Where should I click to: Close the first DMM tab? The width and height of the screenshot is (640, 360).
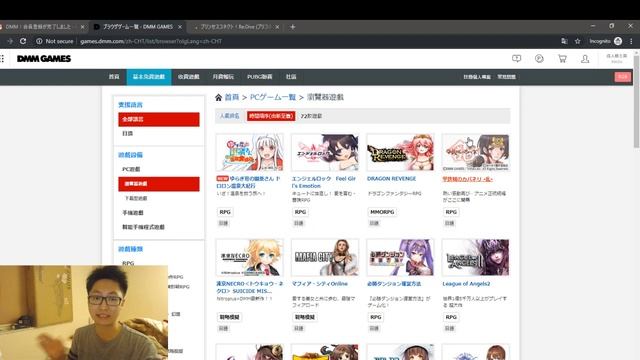82,27
